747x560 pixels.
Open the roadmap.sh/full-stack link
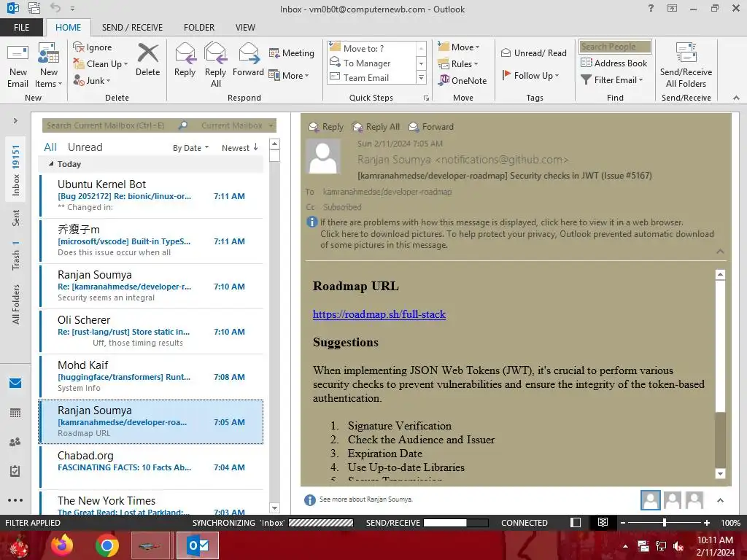tap(379, 314)
